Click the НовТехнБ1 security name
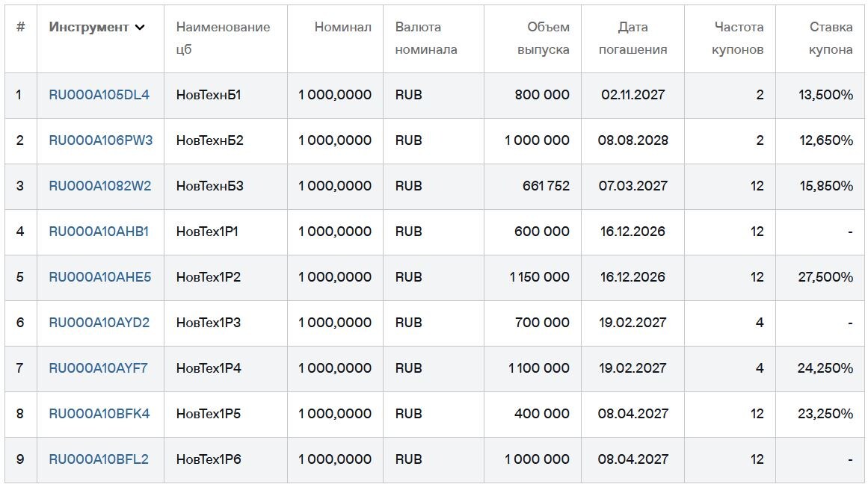The width and height of the screenshot is (868, 487). (x=200, y=95)
